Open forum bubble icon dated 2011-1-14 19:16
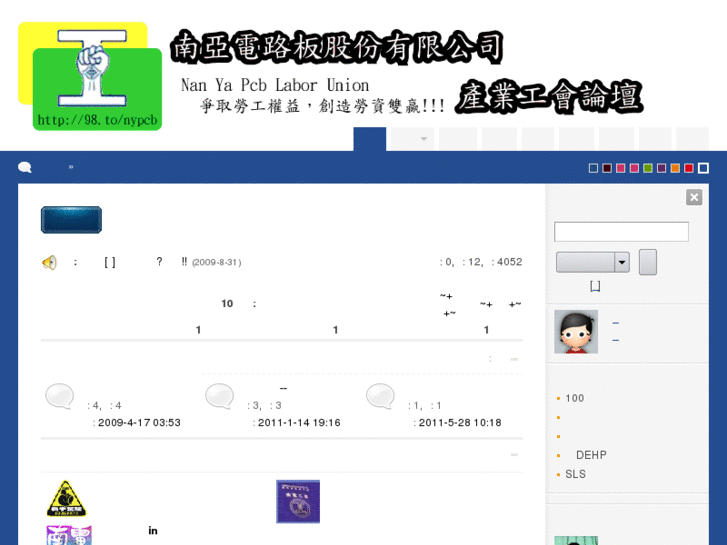This screenshot has width=727, height=545. point(219,396)
